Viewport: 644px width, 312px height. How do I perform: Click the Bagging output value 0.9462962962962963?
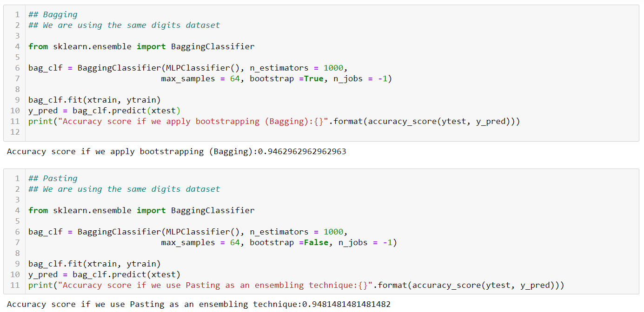302,151
